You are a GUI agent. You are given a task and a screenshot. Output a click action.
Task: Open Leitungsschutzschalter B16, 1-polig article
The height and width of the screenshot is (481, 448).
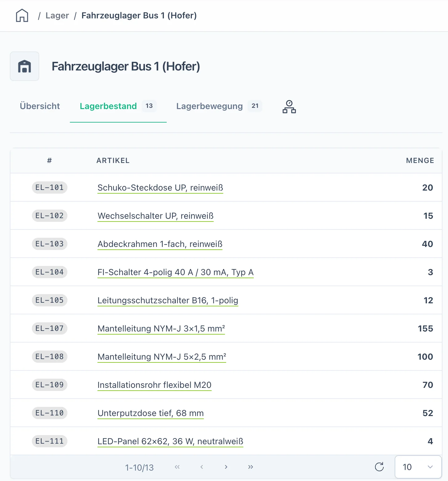tap(168, 300)
